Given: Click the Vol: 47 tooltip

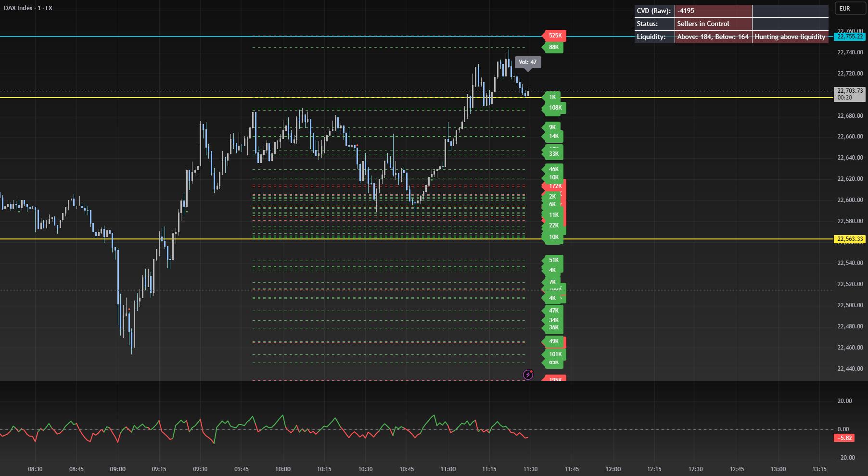Looking at the screenshot, I should pos(527,62).
